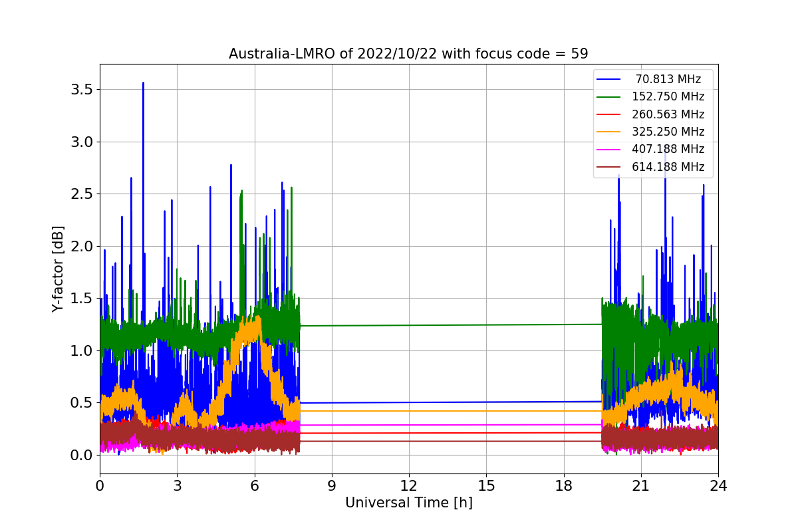The height and width of the screenshot is (532, 798).
Task: Click the 3.5 y-axis tick label
Action: (x=81, y=90)
